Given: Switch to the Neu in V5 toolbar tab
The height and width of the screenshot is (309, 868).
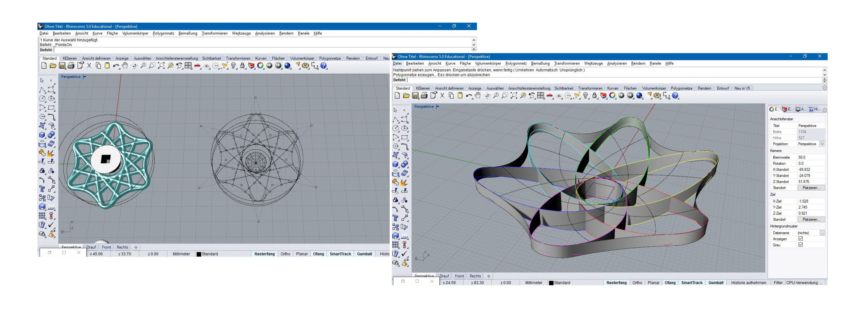Looking at the screenshot, I should [742, 88].
